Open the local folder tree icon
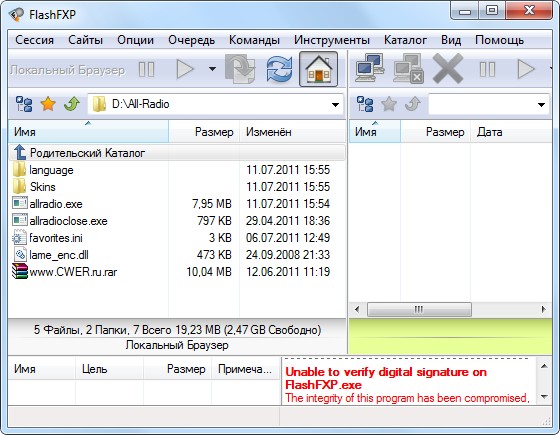 [24, 104]
